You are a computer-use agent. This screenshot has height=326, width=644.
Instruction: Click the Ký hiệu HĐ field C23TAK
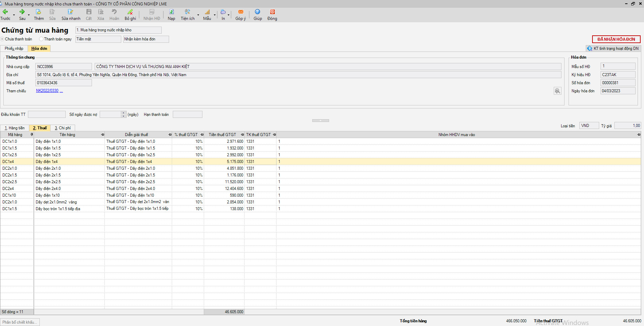618,75
